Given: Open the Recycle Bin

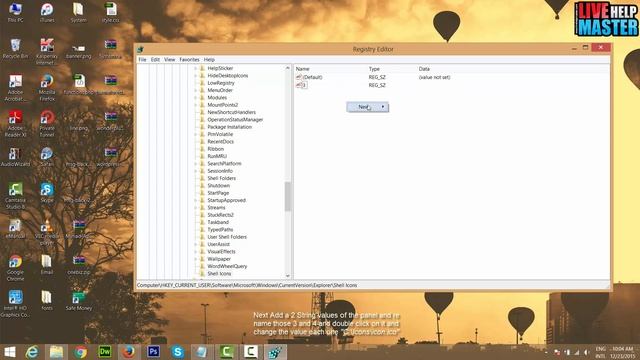Looking at the screenshot, I should point(16,49).
